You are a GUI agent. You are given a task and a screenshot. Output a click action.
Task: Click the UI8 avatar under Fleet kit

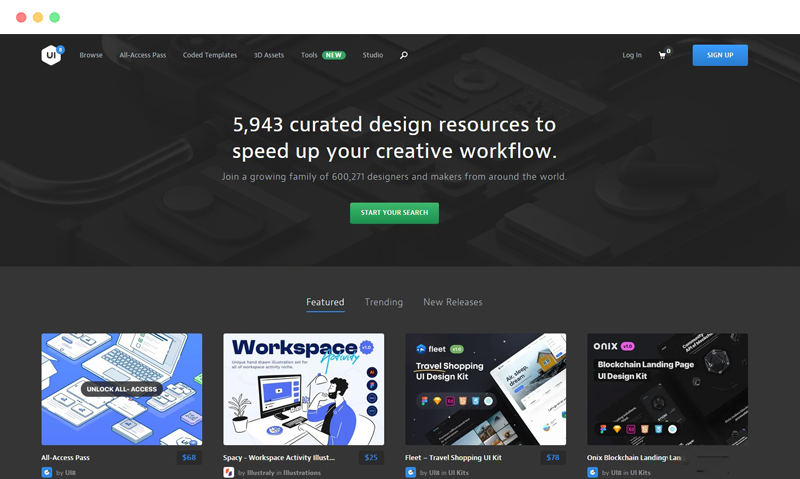click(411, 472)
